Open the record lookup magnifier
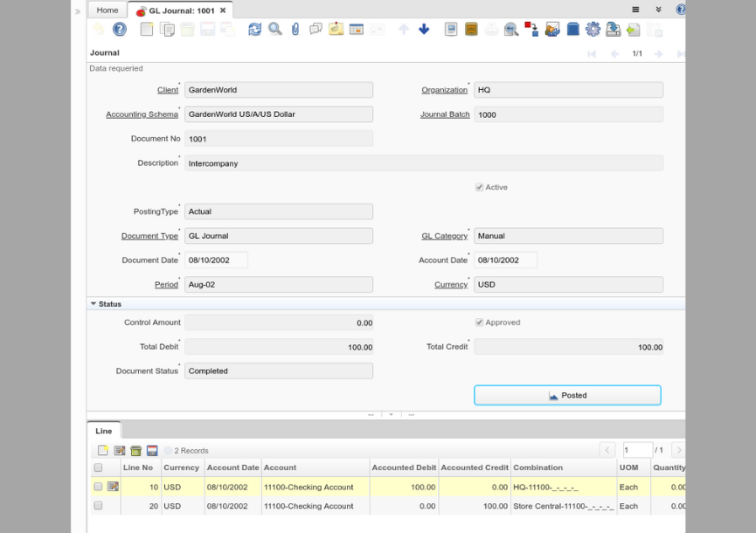This screenshot has height=533, width=756. (275, 30)
